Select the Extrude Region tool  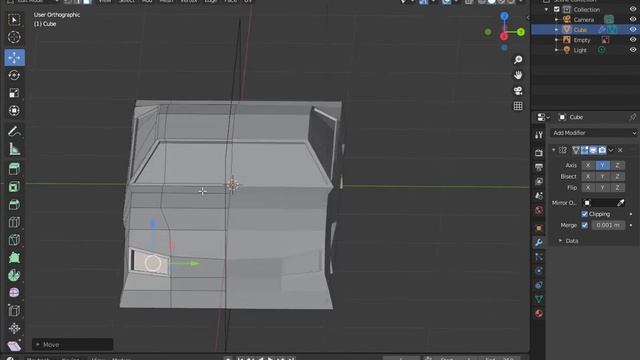(x=14, y=169)
